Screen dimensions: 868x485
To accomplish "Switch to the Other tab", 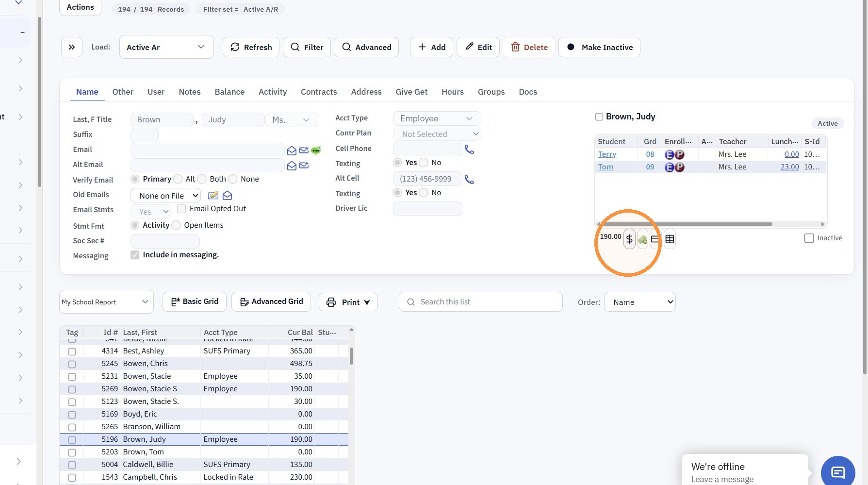I will point(123,92).
